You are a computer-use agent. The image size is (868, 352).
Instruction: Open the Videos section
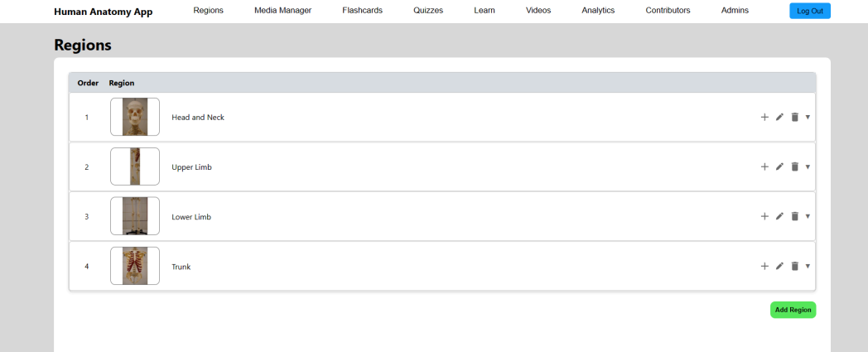point(538,11)
